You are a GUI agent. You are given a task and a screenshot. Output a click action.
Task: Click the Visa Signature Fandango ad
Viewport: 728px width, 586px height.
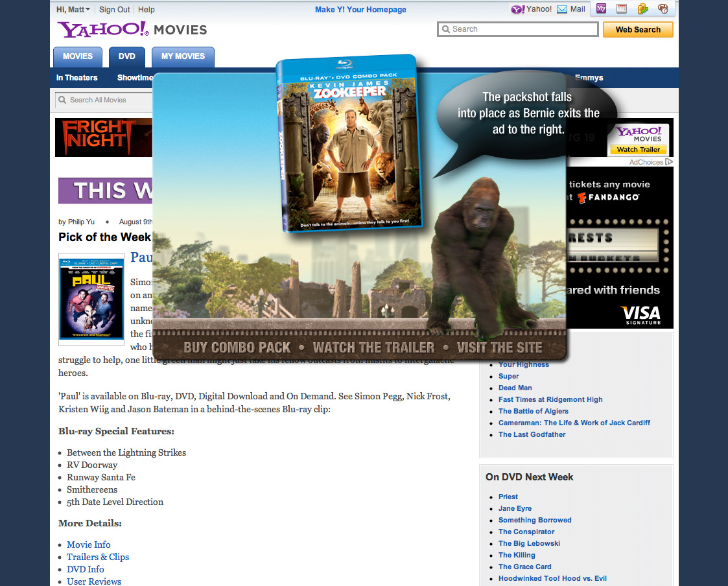point(620,248)
